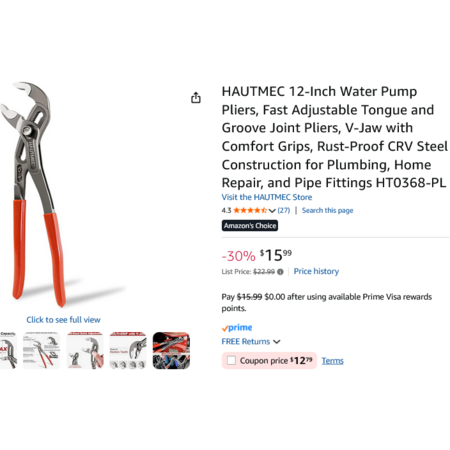Tick the Coupon price checkbox

pyautogui.click(x=231, y=360)
